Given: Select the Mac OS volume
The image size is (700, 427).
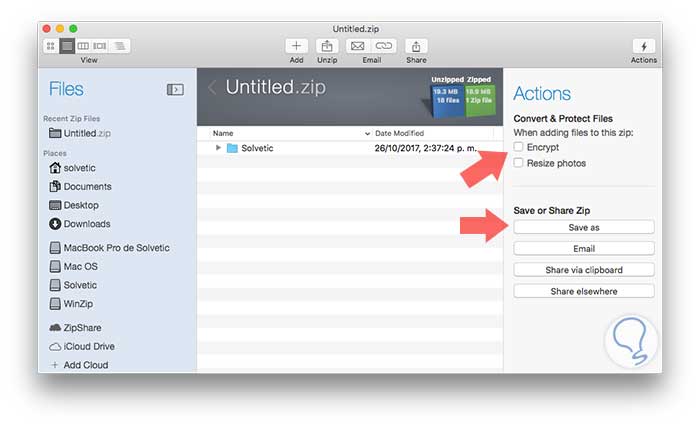Looking at the screenshot, I should tap(74, 267).
